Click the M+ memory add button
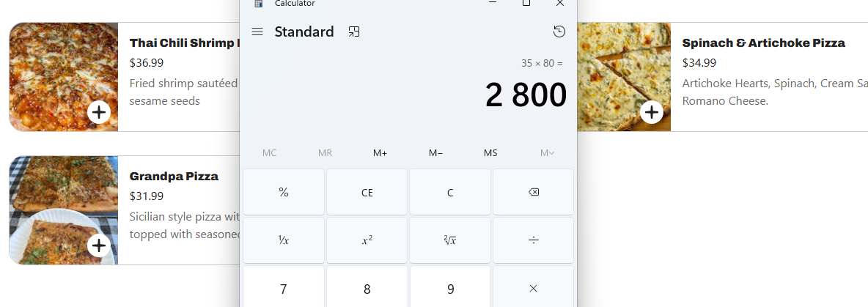 380,152
